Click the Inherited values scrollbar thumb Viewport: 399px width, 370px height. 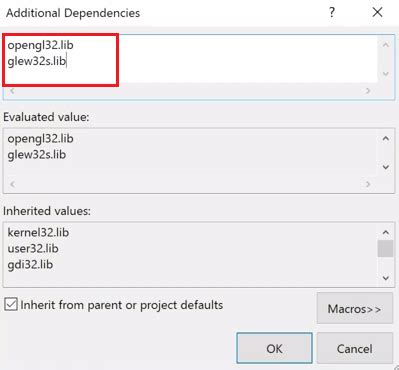pos(385,249)
